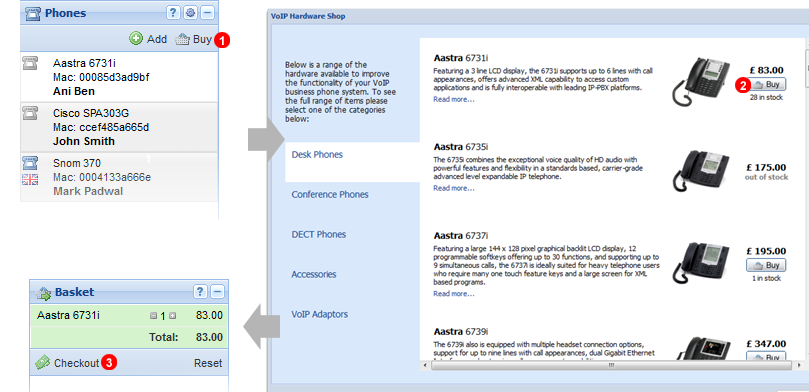Click the Aastra 6739i heading
The width and height of the screenshot is (809, 392).
(461, 331)
